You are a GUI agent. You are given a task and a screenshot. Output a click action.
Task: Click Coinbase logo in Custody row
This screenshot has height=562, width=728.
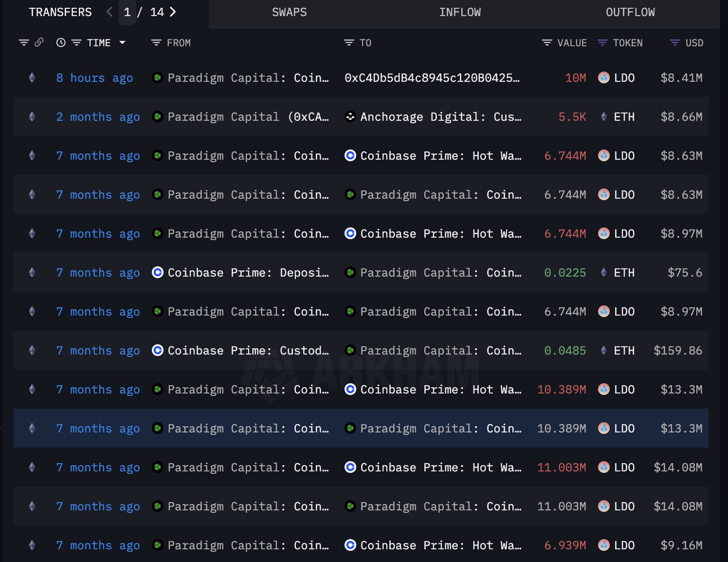point(157,350)
